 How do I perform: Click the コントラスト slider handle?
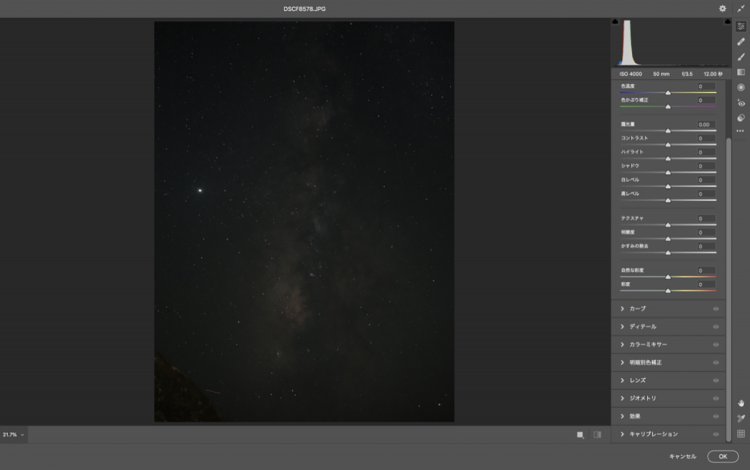(x=668, y=145)
